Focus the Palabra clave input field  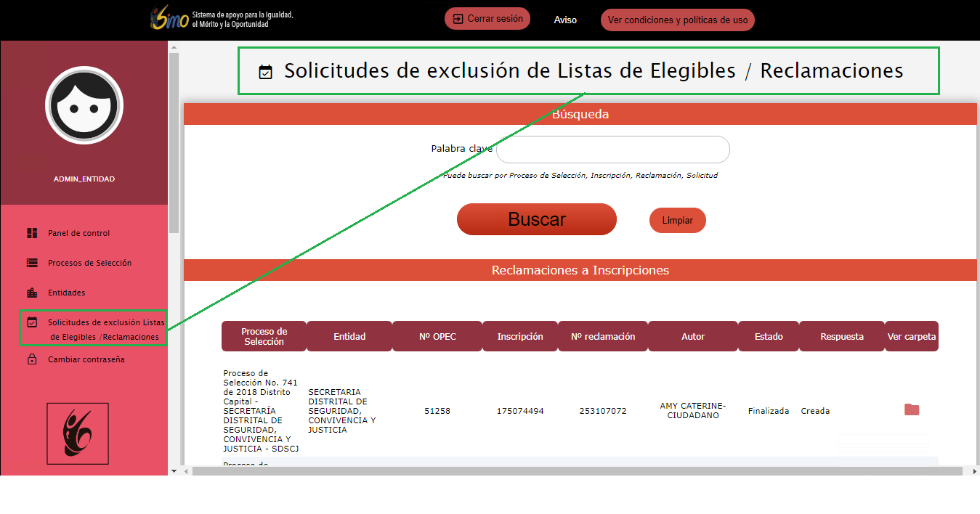click(612, 150)
